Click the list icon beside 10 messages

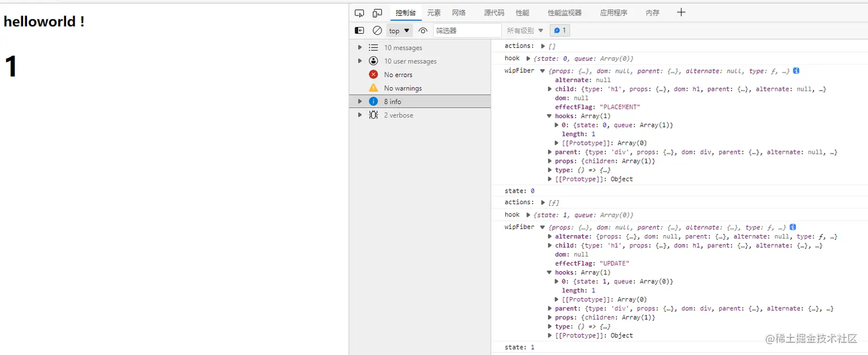tap(373, 48)
